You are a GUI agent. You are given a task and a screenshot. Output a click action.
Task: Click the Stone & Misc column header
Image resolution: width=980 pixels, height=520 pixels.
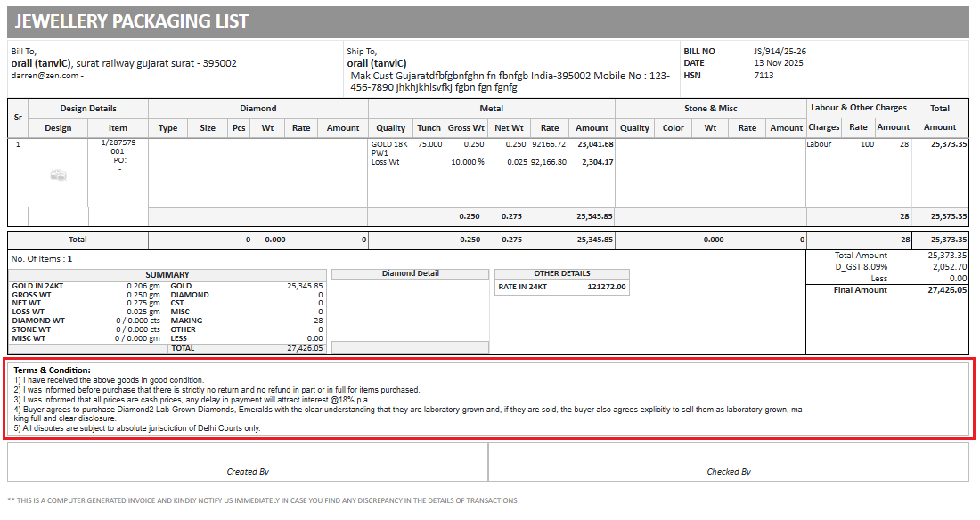tap(710, 109)
